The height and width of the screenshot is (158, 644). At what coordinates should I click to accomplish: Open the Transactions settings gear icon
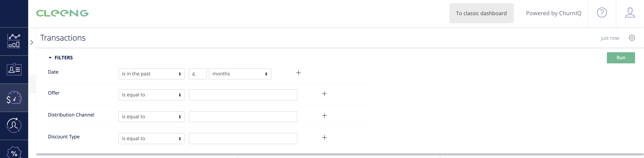[632, 38]
